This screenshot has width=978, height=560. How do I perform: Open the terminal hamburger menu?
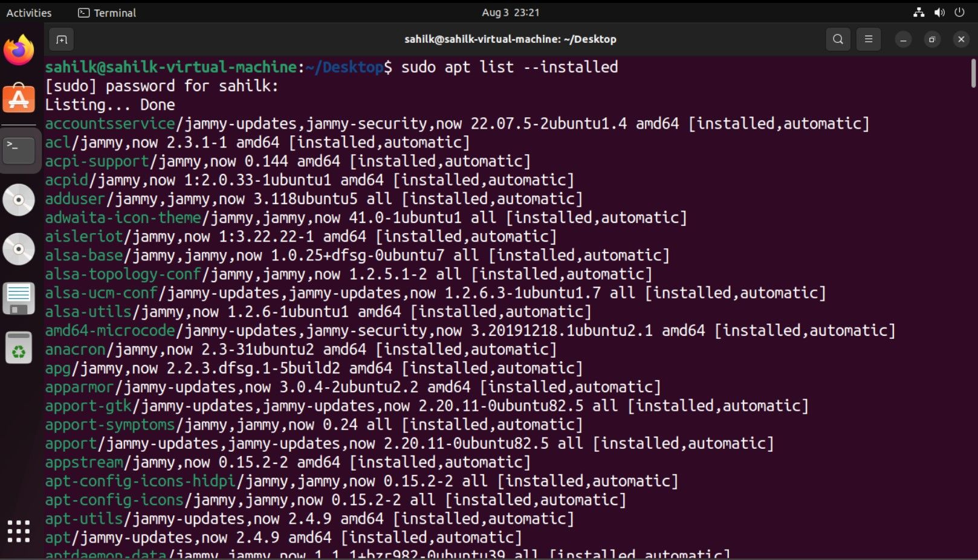(869, 39)
